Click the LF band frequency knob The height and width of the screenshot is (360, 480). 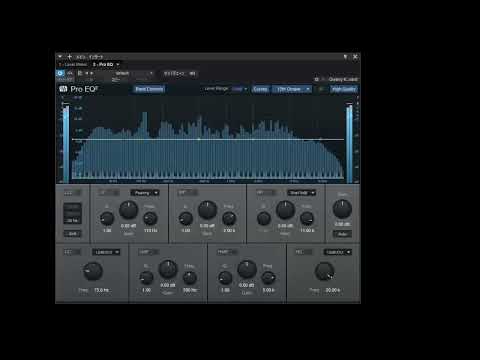(150, 219)
